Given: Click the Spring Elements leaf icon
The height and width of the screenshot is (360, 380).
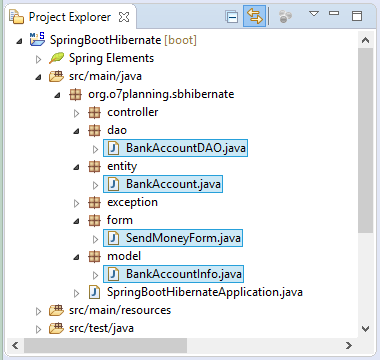Looking at the screenshot, I should [56, 58].
